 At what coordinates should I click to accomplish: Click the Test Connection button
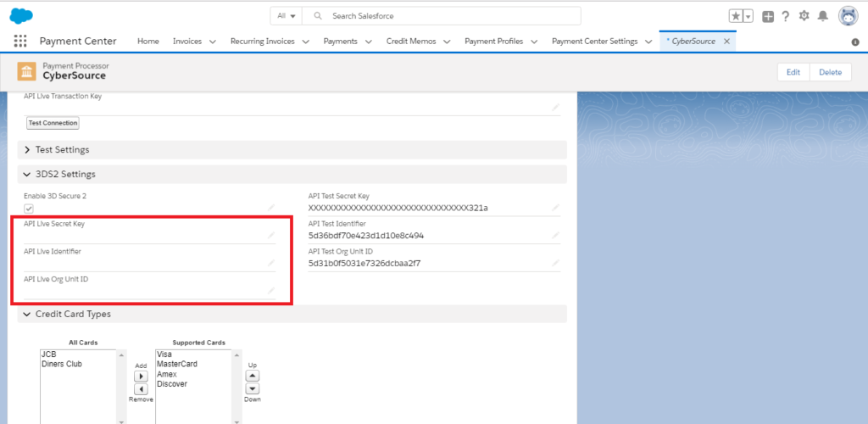[x=53, y=123]
